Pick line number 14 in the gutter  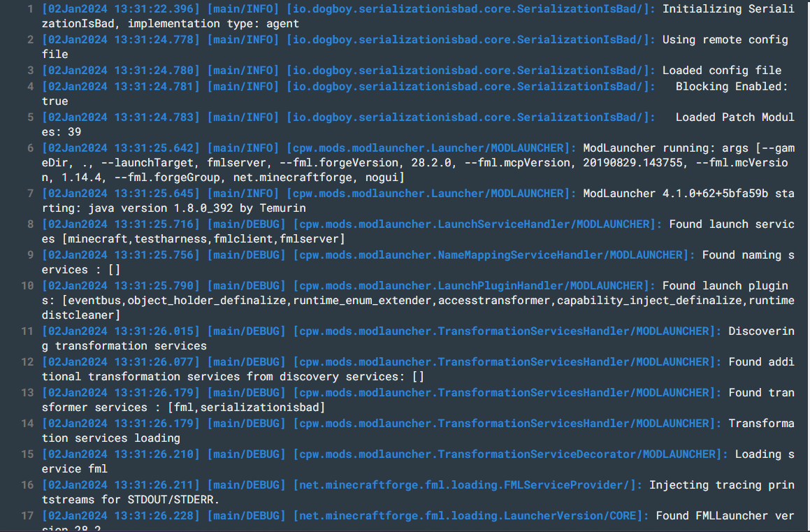27,423
